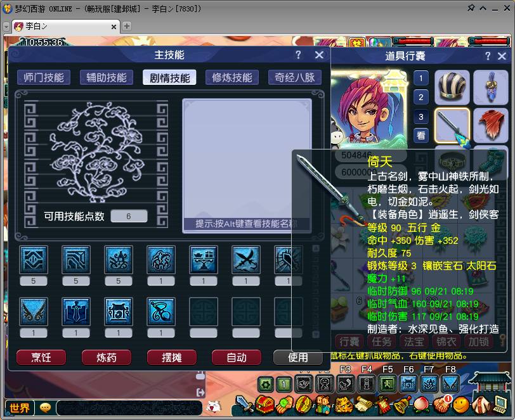The image size is (515, 420).
Task: Switch to the 辅助技能 tab
Action: coord(107,77)
